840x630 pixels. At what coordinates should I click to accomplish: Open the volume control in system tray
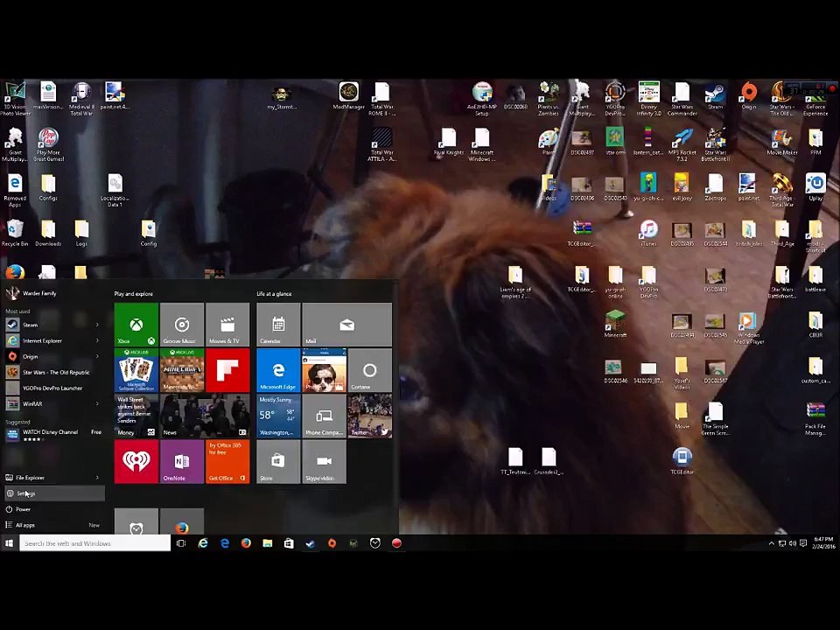click(793, 543)
